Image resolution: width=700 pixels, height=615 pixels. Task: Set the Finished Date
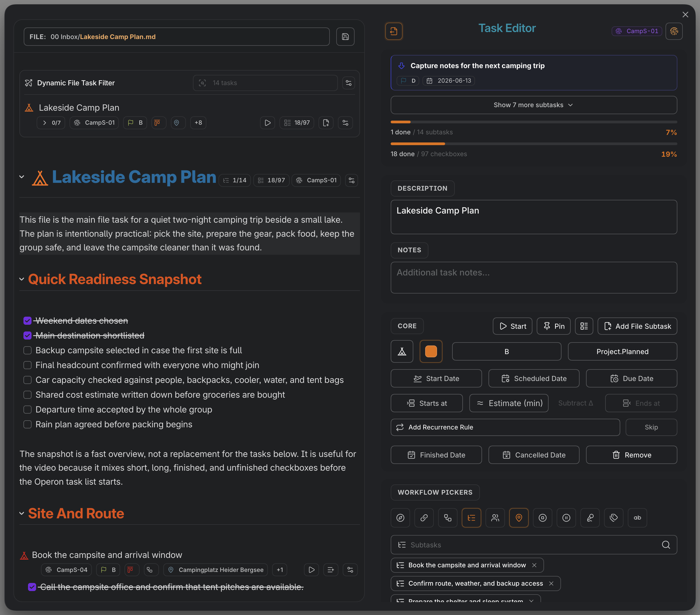click(436, 455)
